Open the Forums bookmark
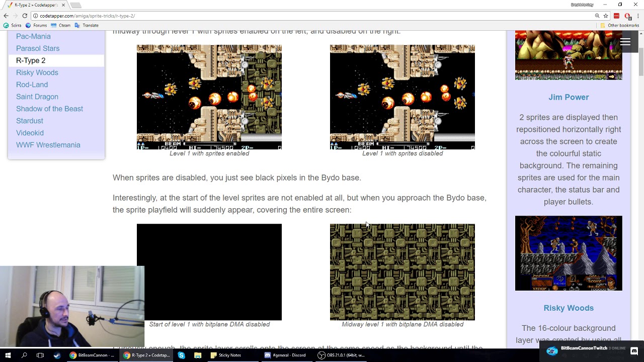The height and width of the screenshot is (362, 644). coord(37,25)
